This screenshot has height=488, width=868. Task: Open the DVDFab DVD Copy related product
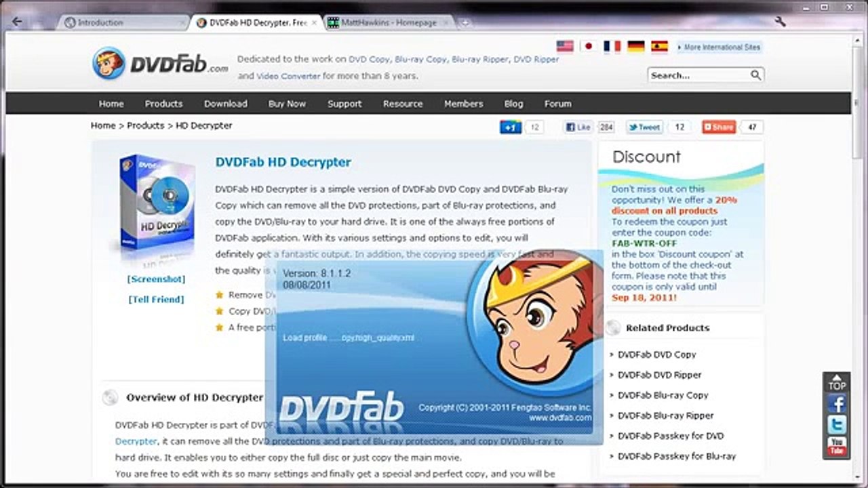point(657,354)
